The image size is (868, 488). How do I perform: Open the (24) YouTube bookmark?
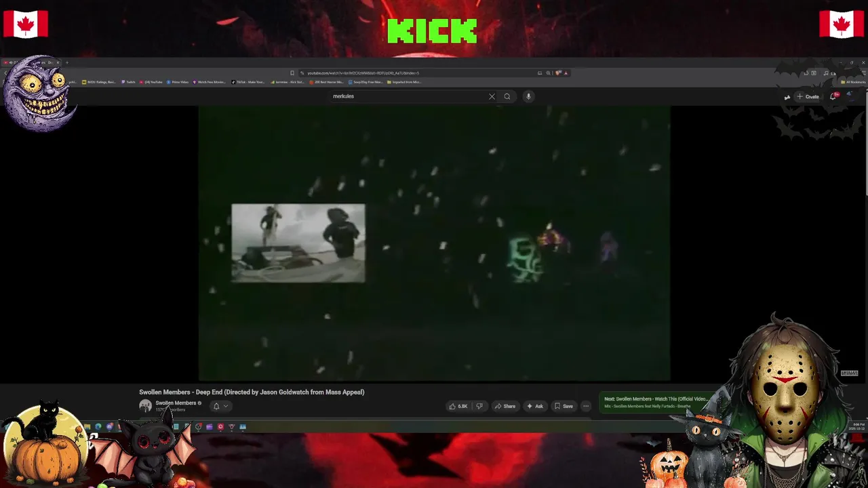pos(151,82)
